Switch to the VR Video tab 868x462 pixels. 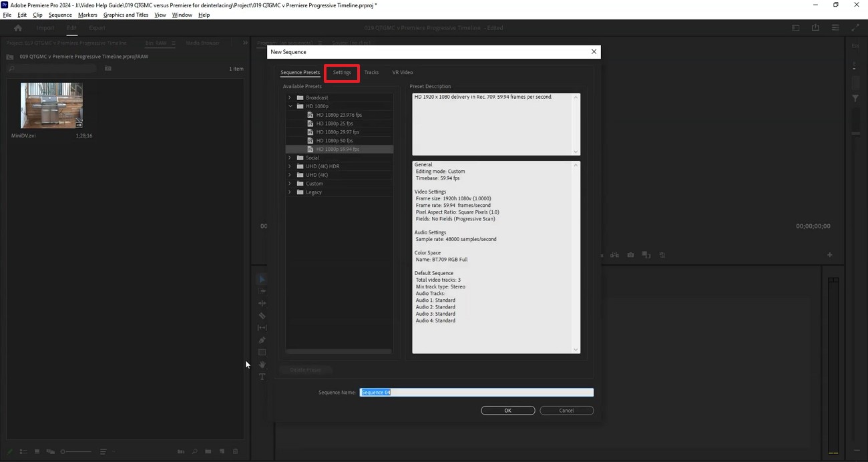point(403,72)
